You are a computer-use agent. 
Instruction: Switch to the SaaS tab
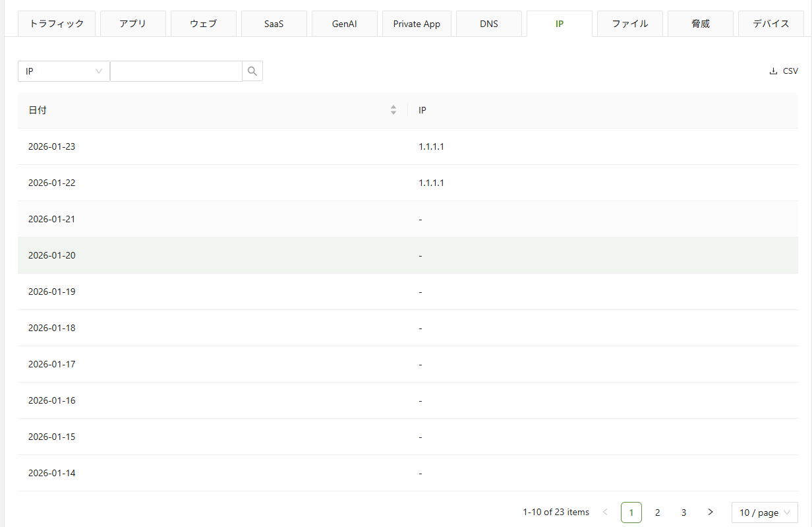(274, 24)
